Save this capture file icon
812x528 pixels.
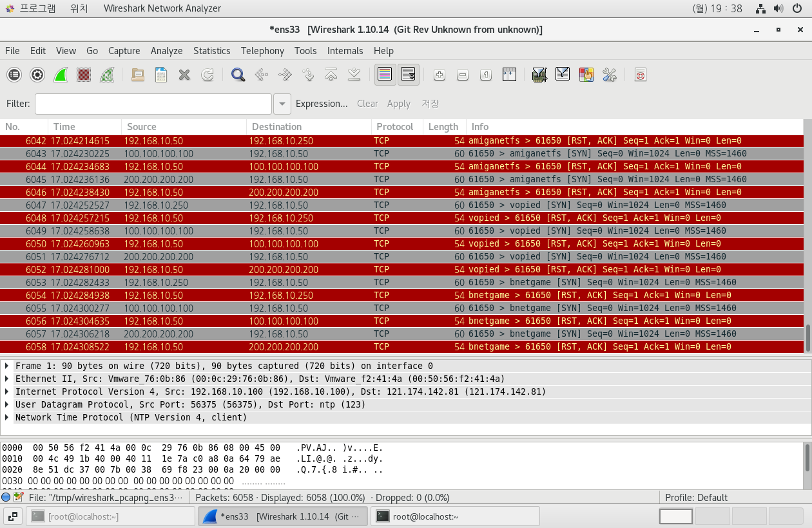(161, 75)
